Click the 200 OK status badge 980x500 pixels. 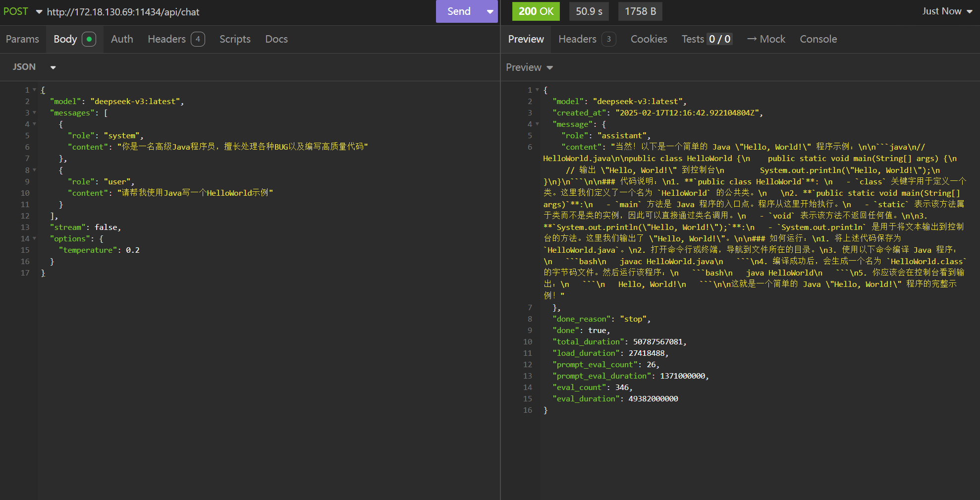pos(536,11)
